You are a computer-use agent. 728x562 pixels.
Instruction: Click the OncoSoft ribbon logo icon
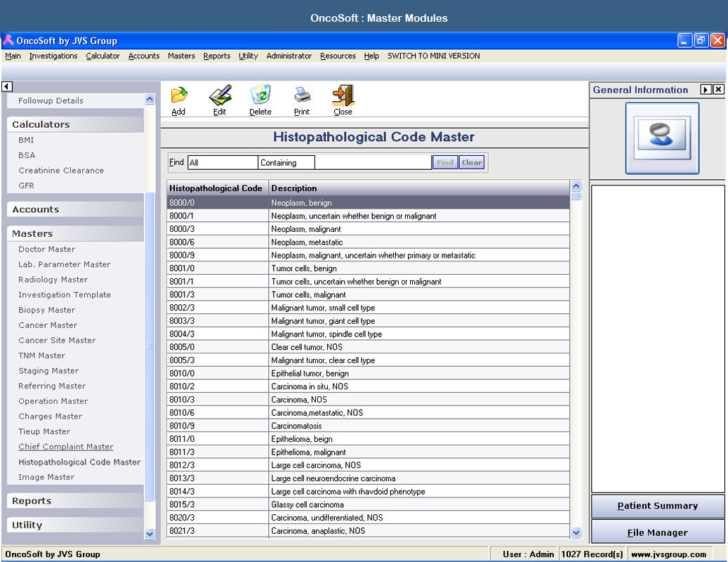tap(8, 41)
